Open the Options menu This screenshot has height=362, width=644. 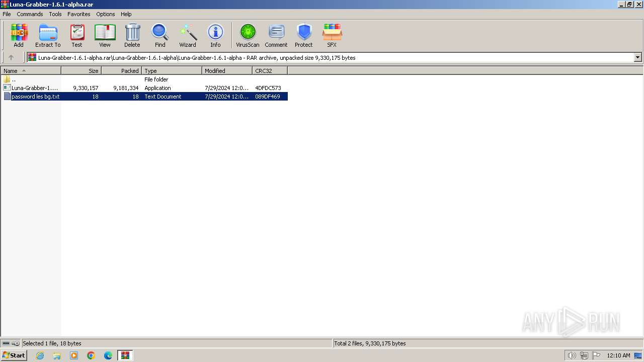(x=106, y=14)
